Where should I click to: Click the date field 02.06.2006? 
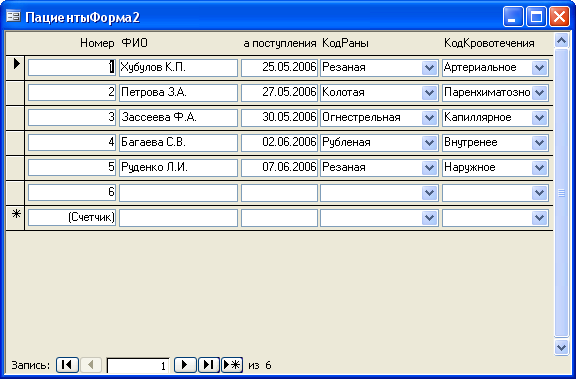pos(279,143)
